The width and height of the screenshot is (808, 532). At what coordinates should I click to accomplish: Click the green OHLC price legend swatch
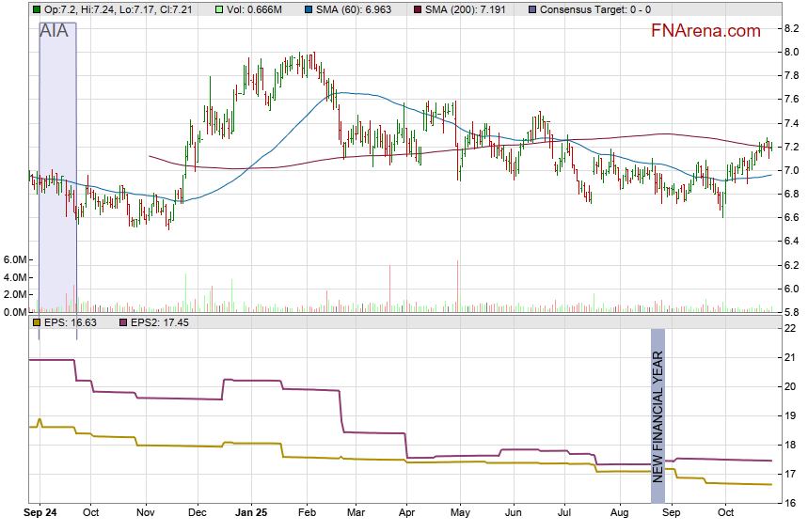pyautogui.click(x=37, y=9)
